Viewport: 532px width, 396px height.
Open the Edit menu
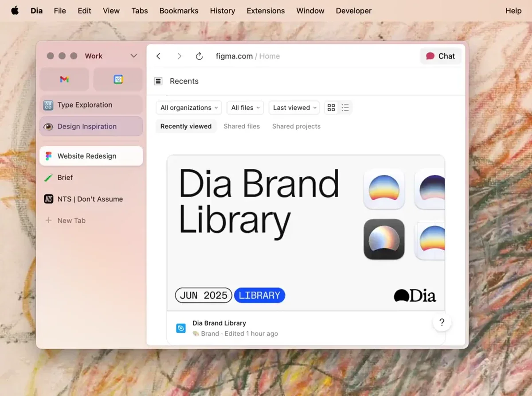tap(84, 11)
